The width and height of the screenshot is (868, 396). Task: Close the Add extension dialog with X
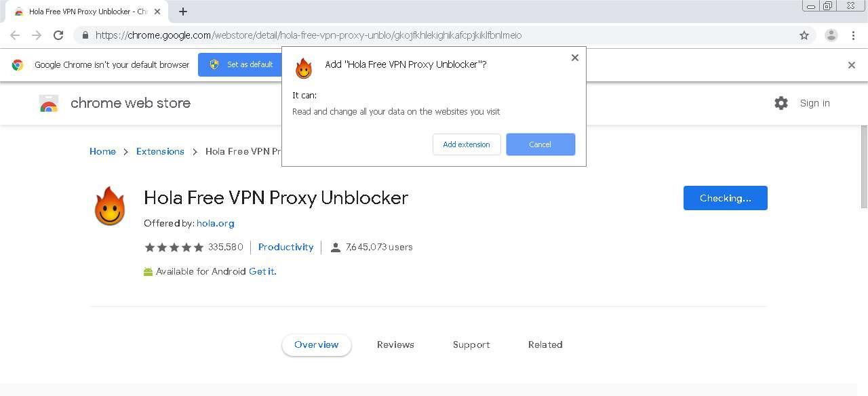pos(575,58)
